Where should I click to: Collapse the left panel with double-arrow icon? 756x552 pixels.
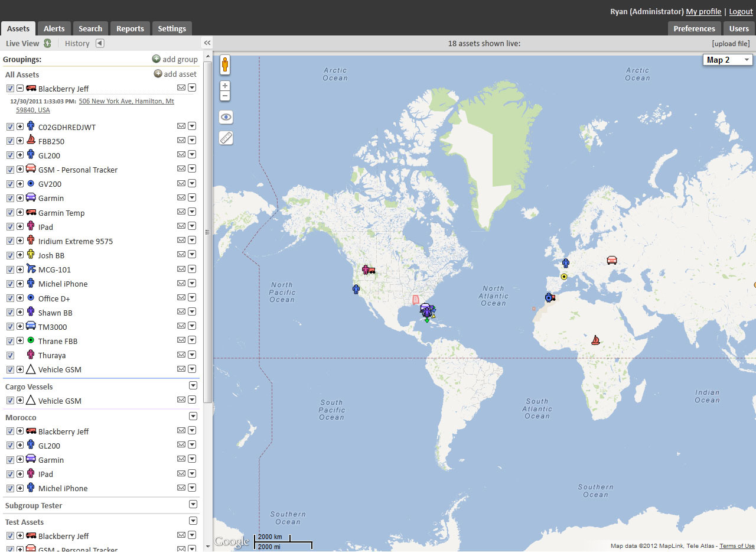[x=207, y=43]
